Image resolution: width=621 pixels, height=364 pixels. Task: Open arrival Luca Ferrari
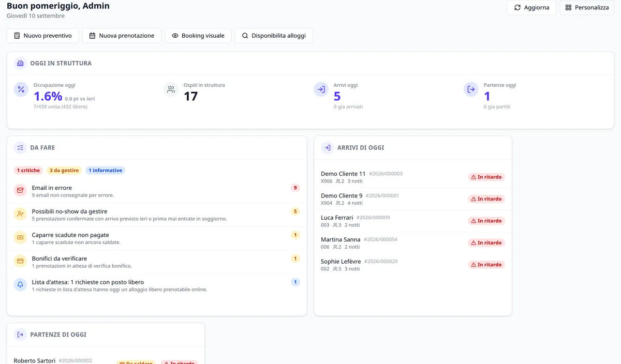pos(413,221)
